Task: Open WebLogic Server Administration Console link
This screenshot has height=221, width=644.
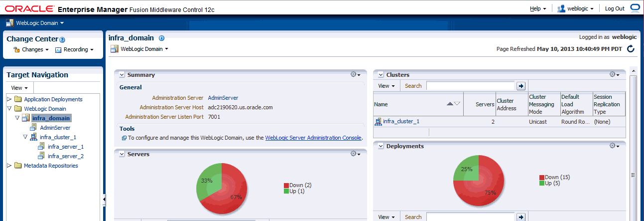Action: pyautogui.click(x=313, y=137)
